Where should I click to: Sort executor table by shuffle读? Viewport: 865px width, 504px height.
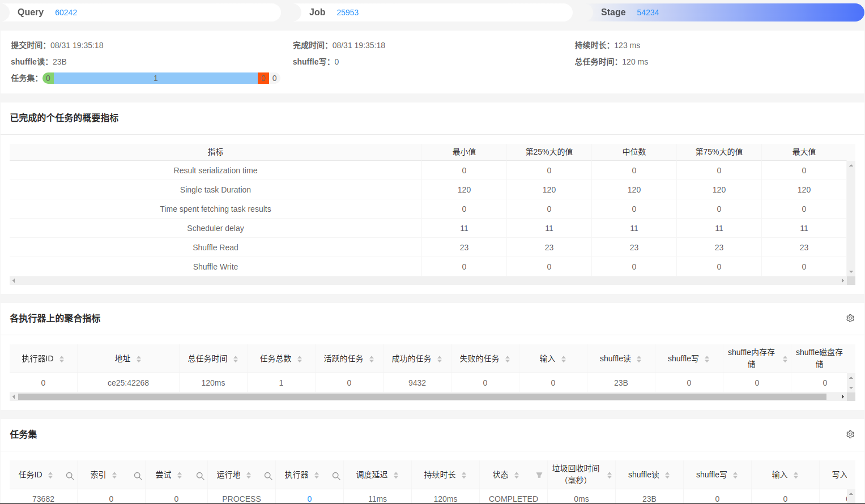click(639, 359)
